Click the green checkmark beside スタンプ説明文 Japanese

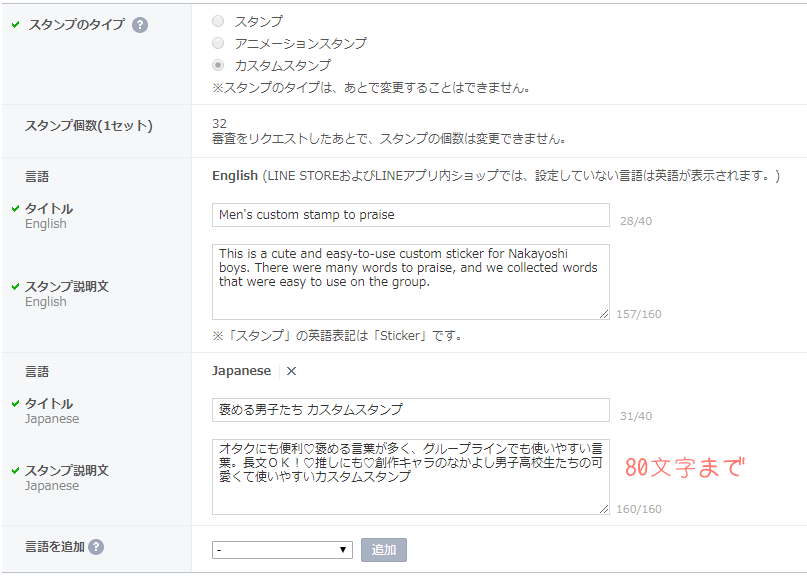coord(15,470)
